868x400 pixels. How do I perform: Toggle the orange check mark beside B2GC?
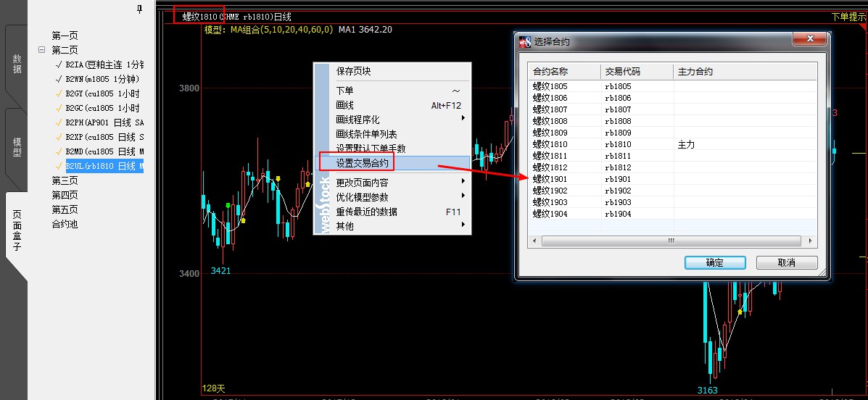click(x=59, y=108)
